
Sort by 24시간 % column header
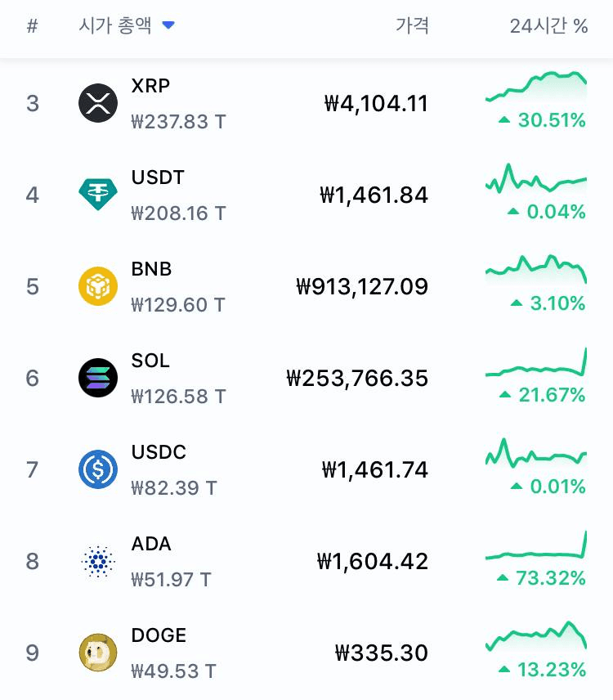[548, 26]
